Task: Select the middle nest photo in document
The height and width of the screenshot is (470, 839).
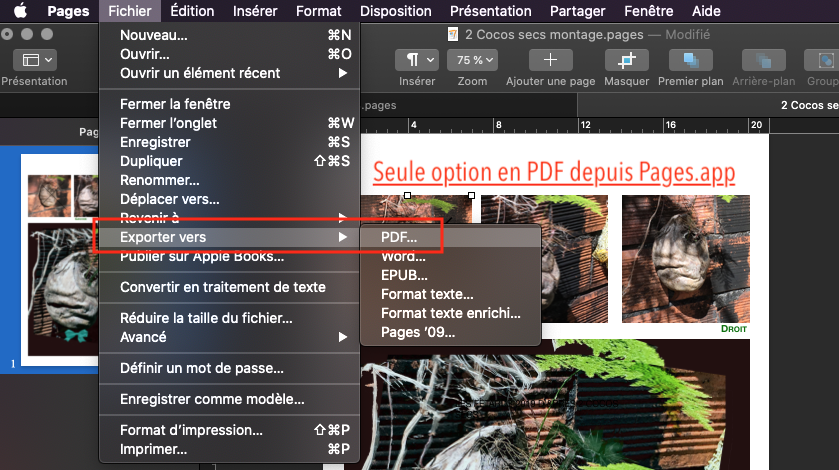Action: pyautogui.click(x=544, y=259)
